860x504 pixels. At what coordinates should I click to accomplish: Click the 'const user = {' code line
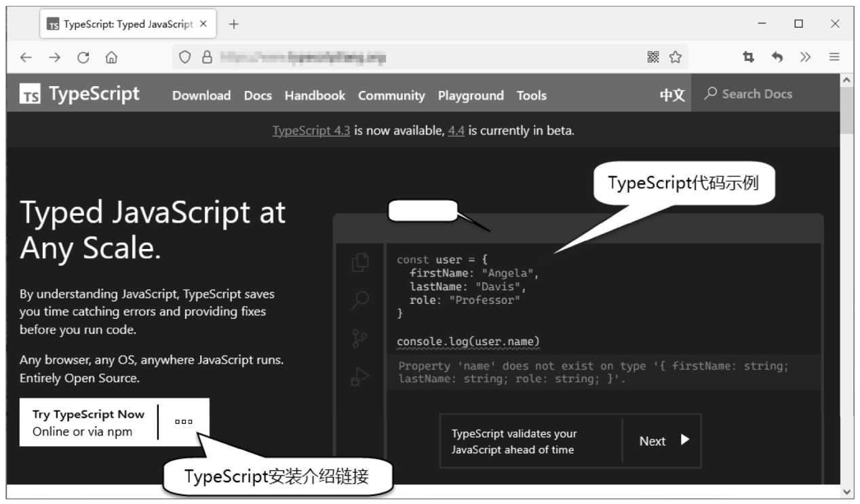(x=442, y=260)
